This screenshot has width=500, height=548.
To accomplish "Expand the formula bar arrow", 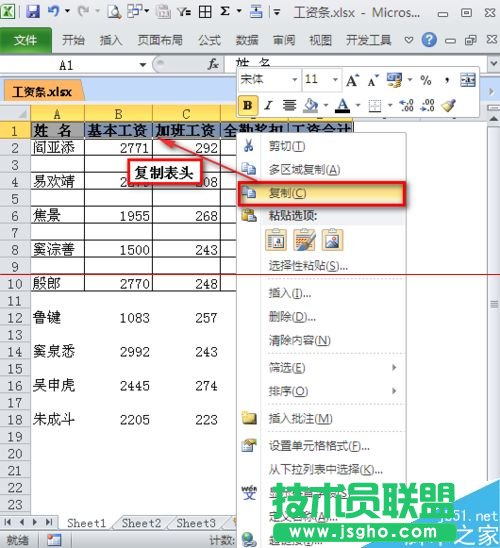I will 494,64.
